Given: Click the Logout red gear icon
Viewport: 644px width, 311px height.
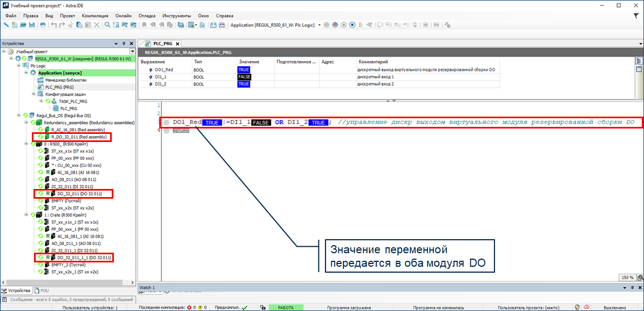Looking at the screenshot, I should [x=335, y=25].
